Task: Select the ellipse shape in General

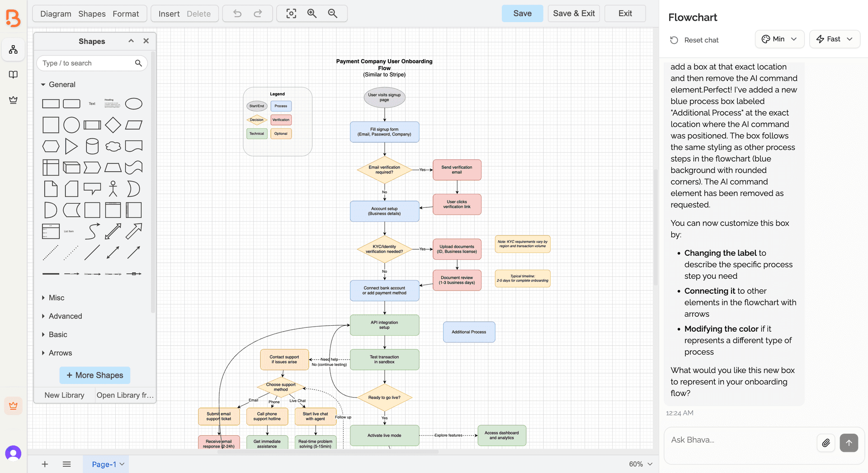Action: 134,104
